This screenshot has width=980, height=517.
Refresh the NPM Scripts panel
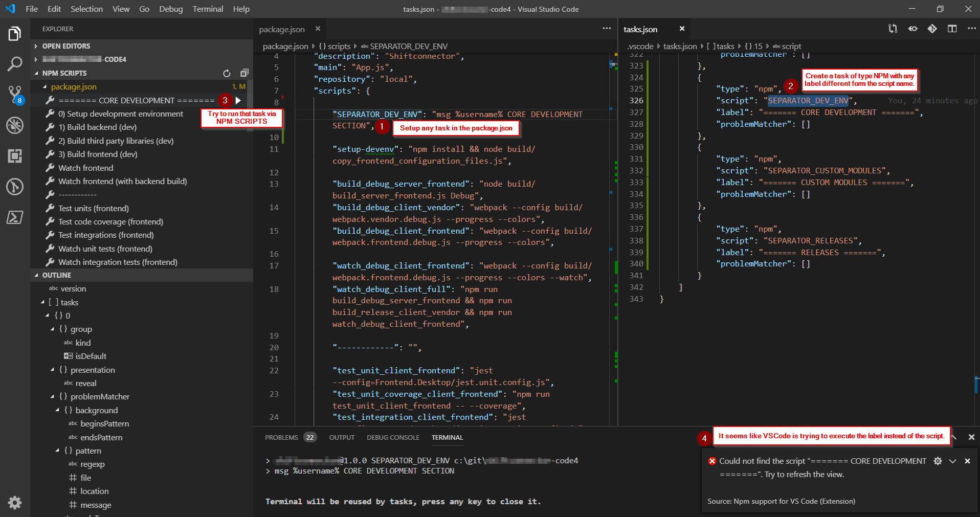point(227,73)
